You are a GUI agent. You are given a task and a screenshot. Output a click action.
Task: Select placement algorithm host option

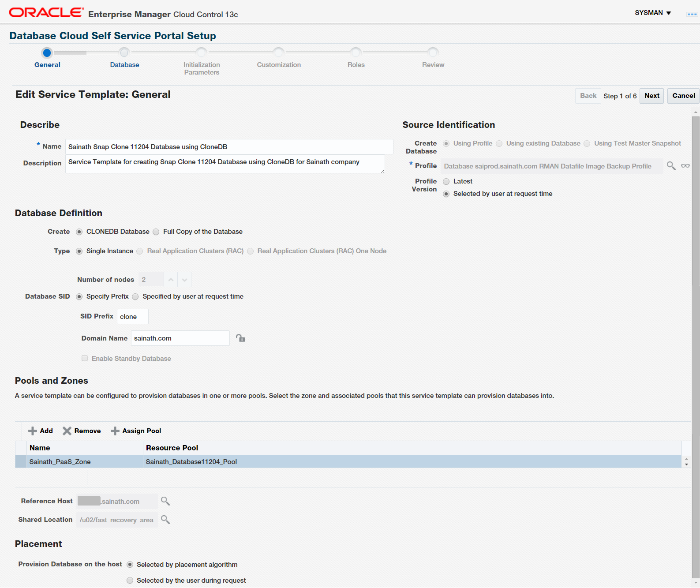(x=130, y=565)
